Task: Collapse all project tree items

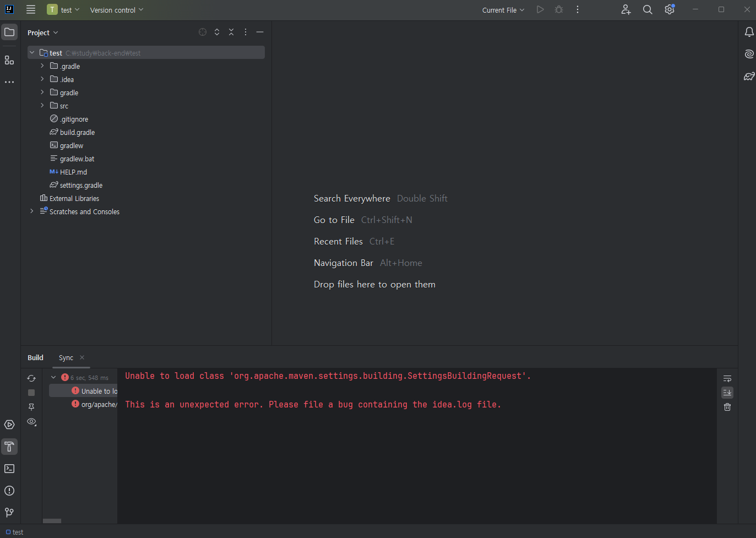Action: click(x=231, y=32)
